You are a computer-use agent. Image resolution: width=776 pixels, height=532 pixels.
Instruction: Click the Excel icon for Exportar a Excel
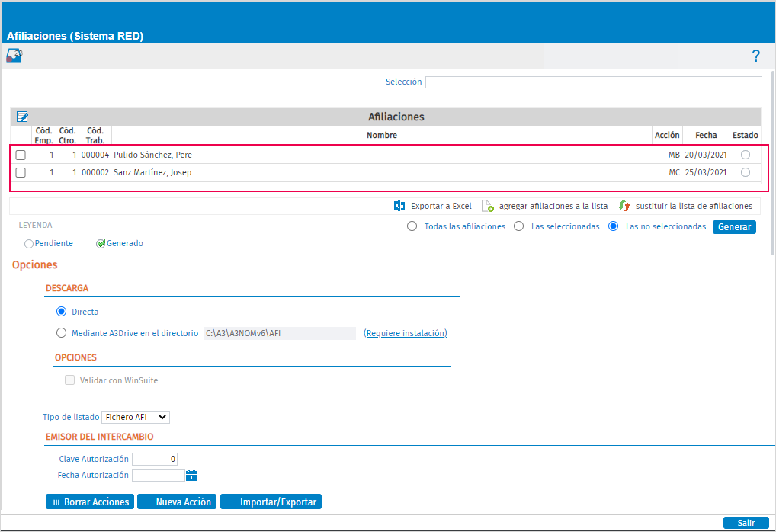[x=399, y=206]
